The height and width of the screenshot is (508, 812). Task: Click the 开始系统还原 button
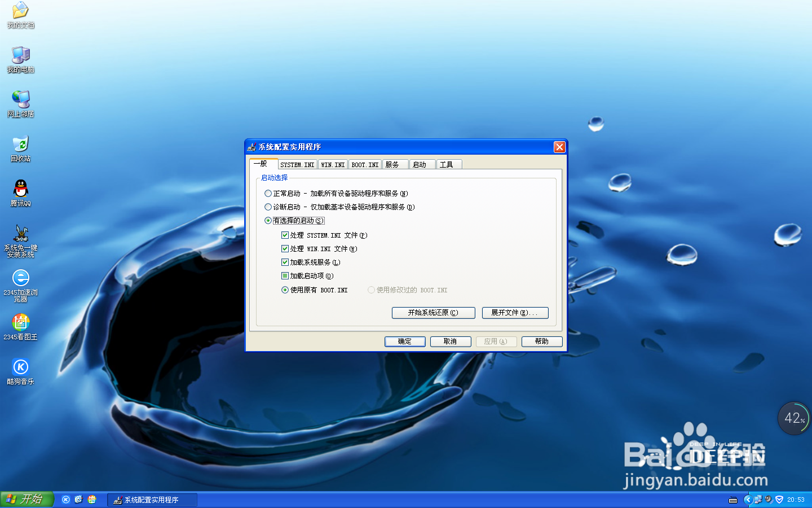(x=433, y=313)
